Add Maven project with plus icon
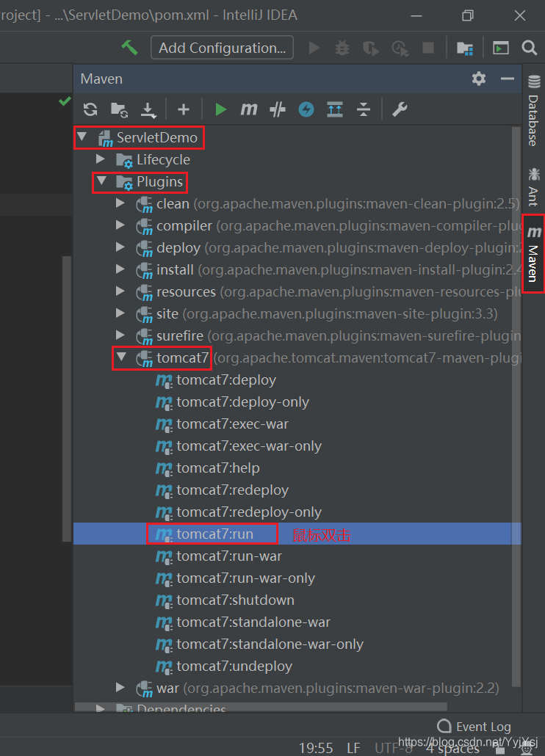This screenshot has width=545, height=756. [184, 109]
